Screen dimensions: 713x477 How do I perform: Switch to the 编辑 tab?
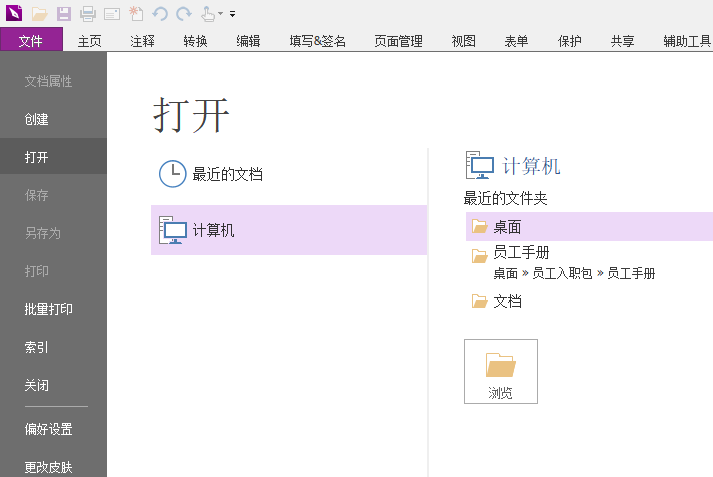248,41
